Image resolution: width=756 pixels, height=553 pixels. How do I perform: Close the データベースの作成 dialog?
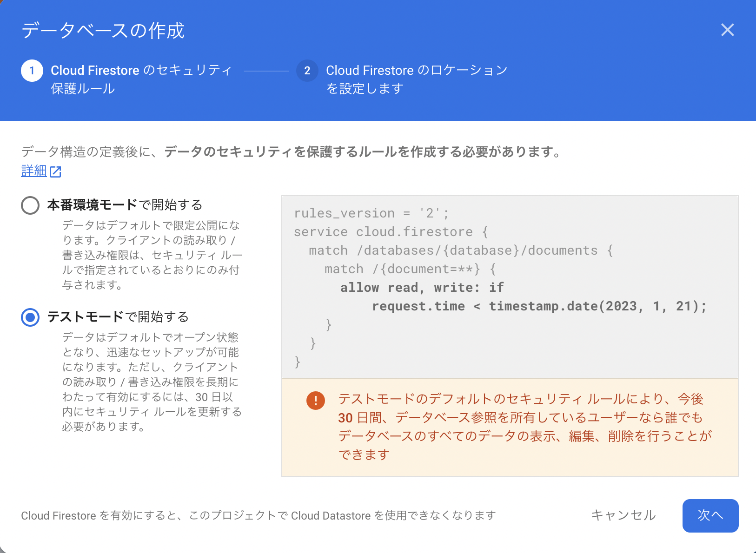(x=727, y=30)
